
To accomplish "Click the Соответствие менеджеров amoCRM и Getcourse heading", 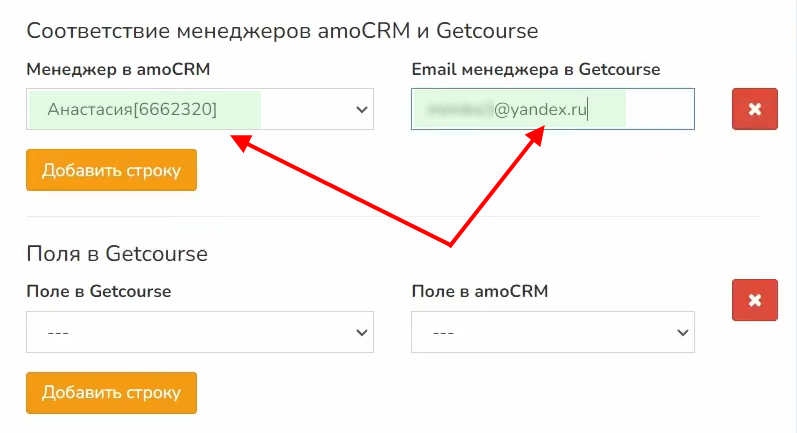I will coord(282,31).
